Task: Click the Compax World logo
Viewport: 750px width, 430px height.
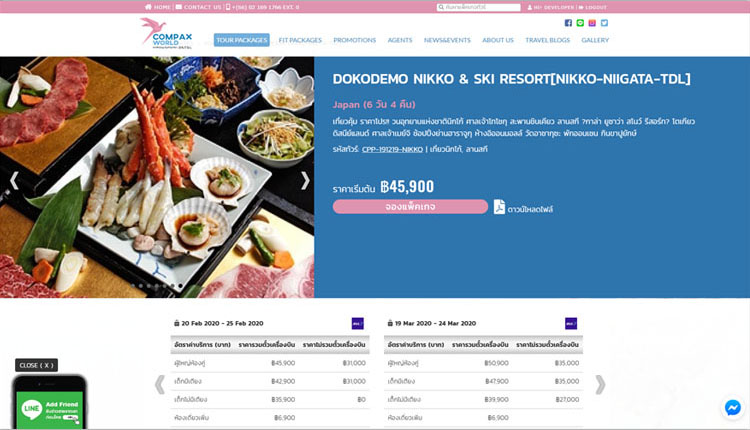Action: click(166, 33)
